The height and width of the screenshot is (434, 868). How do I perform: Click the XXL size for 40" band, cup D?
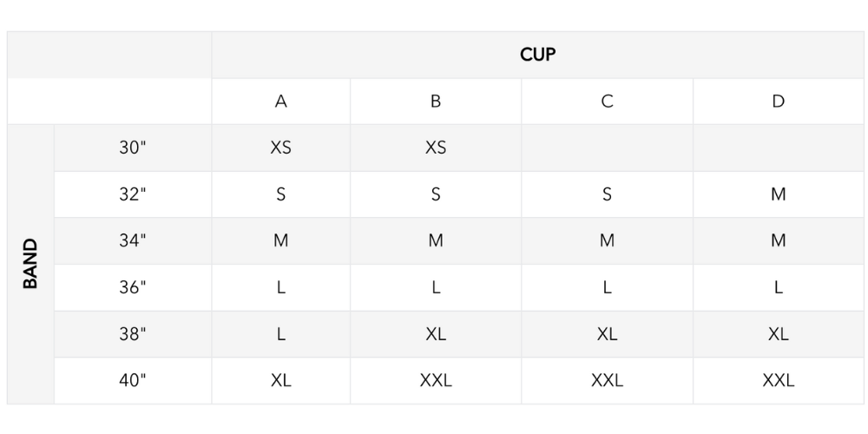[x=778, y=380]
